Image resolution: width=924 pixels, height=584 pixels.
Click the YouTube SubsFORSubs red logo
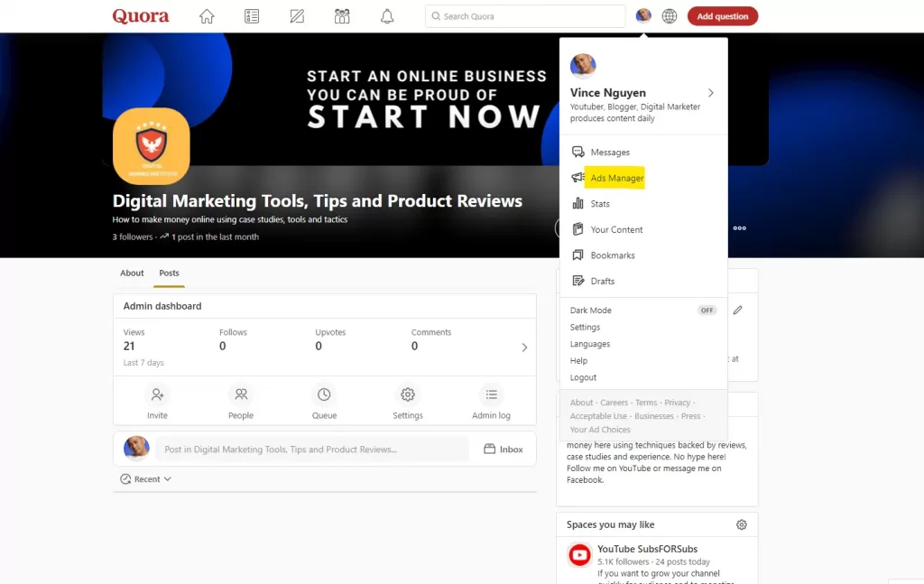click(579, 554)
